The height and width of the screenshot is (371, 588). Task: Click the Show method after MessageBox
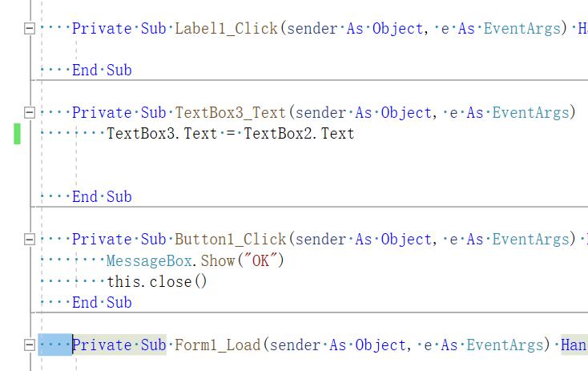click(x=218, y=261)
